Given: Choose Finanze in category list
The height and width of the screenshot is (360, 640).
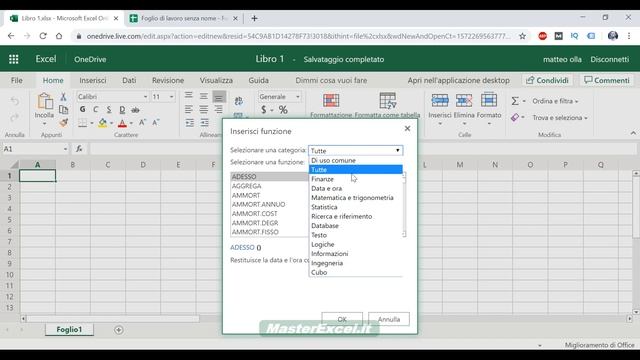Looking at the screenshot, I should pos(356,179).
